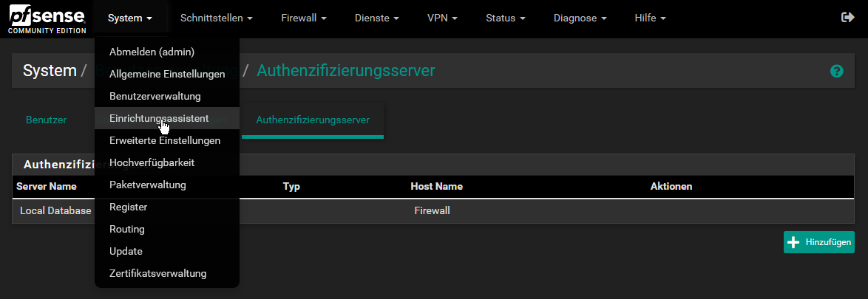Select Allgemeine Einstellungen menu item

point(167,74)
